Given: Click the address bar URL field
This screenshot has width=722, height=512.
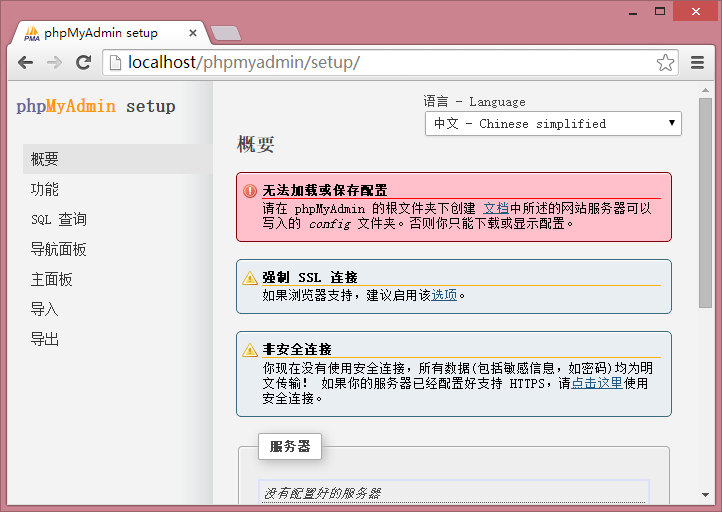Looking at the screenshot, I should coord(380,63).
